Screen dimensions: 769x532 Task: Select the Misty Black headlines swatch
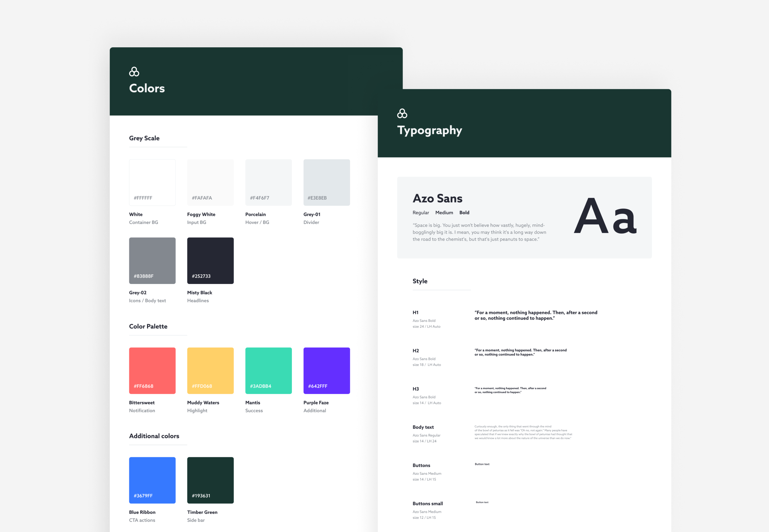(210, 260)
